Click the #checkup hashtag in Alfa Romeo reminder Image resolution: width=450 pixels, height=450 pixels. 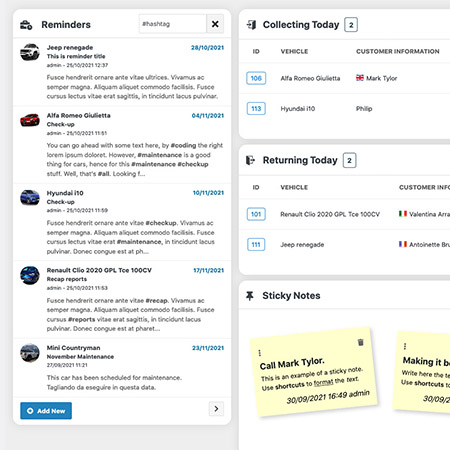193,164
